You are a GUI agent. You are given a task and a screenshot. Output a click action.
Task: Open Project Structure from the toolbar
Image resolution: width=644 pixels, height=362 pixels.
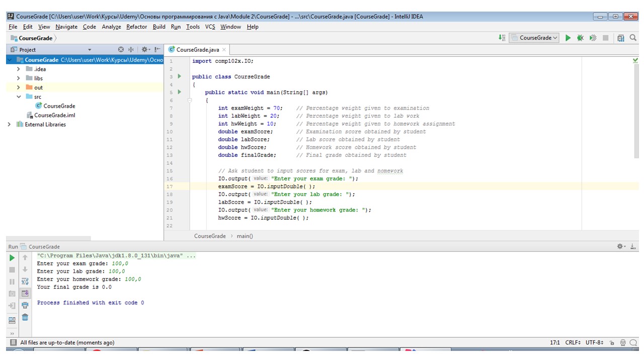pos(621,38)
